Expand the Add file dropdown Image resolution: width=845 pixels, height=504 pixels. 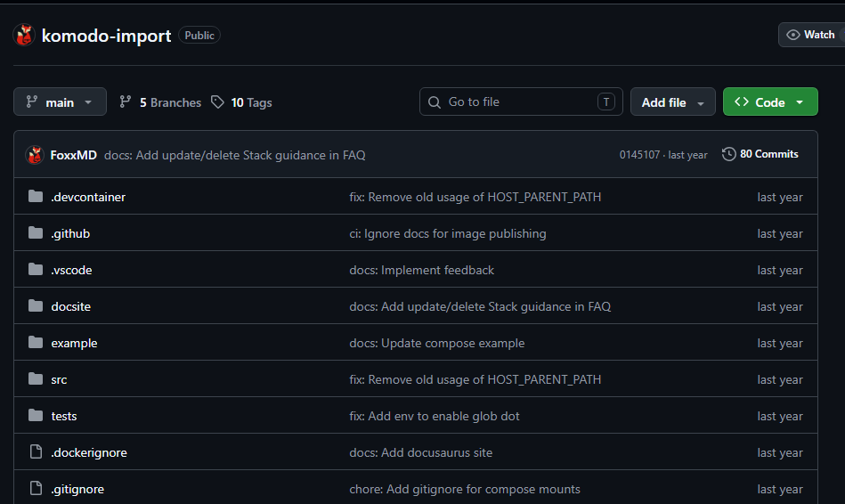point(672,102)
